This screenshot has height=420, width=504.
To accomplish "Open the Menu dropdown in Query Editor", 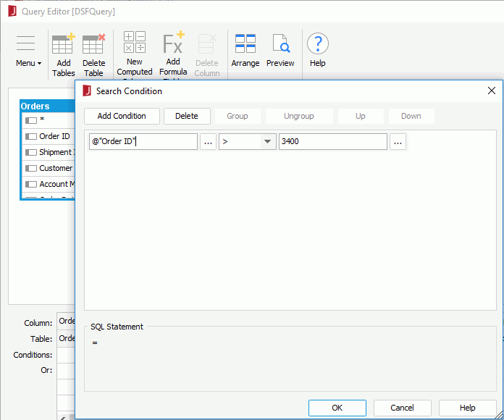I will [28, 51].
